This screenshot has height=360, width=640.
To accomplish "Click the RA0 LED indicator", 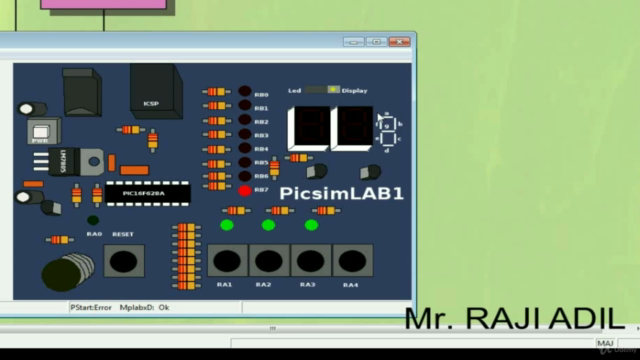I will click(93, 220).
